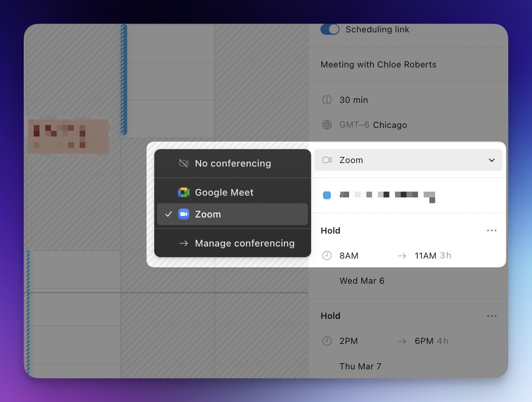Click the clock icon beside 8AM
Viewport: 532px width, 402px height.
(327, 255)
